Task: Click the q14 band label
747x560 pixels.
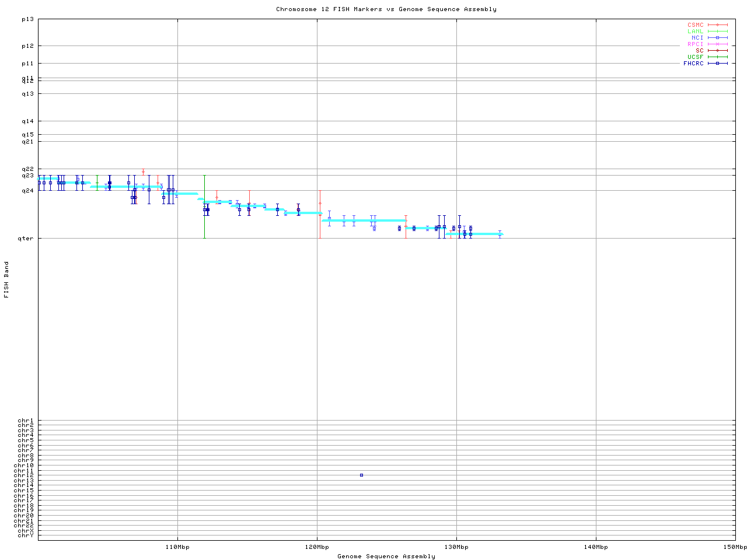Action: (28, 121)
